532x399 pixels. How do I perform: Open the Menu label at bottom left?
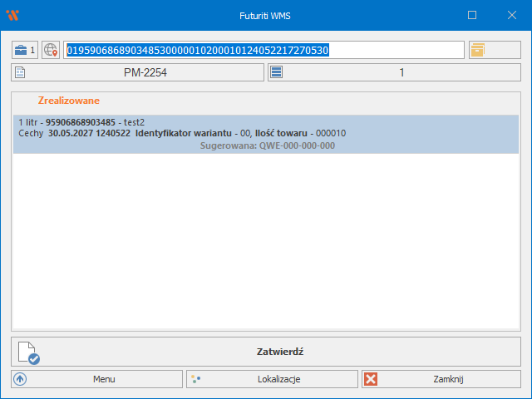(104, 379)
